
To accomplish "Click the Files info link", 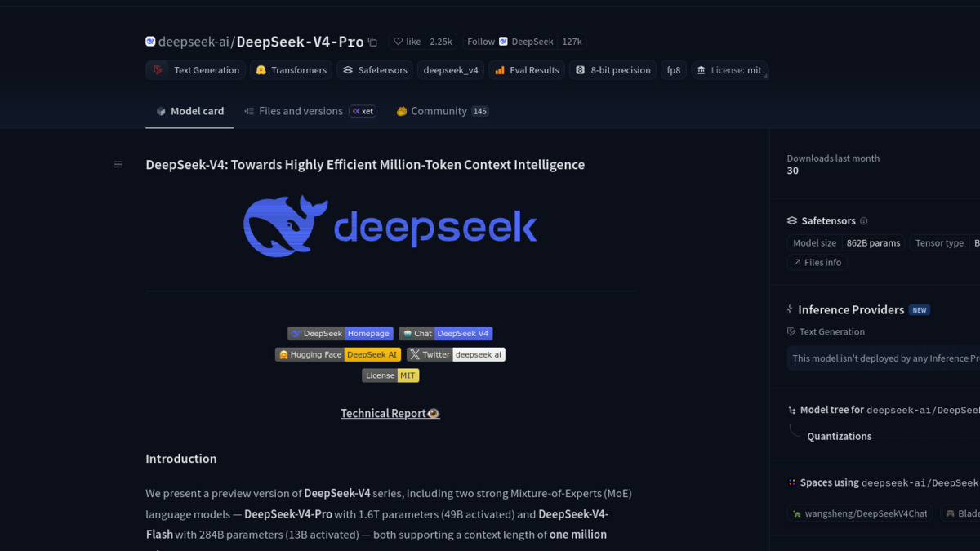I will 817,262.
